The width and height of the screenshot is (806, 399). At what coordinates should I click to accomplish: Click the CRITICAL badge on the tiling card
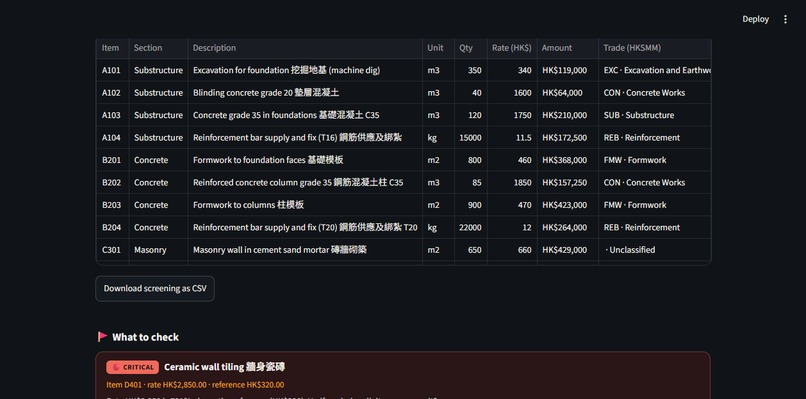pos(133,367)
